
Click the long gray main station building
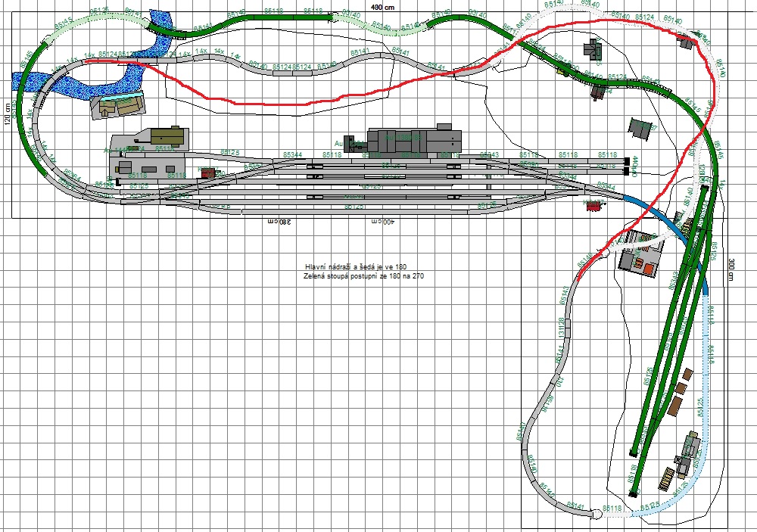coord(414,140)
